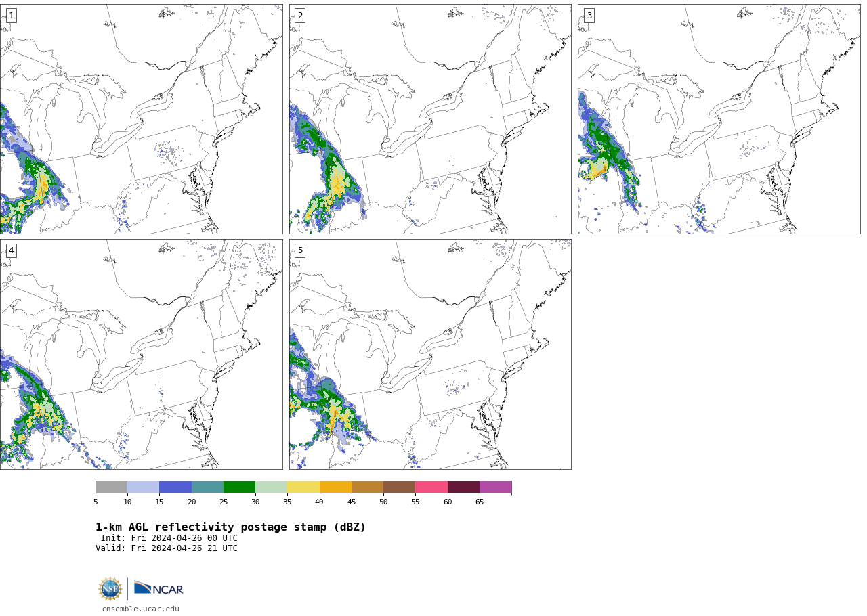Click the 'Valid: Fri 2024-04-26 21 UTC' line

coord(167,548)
